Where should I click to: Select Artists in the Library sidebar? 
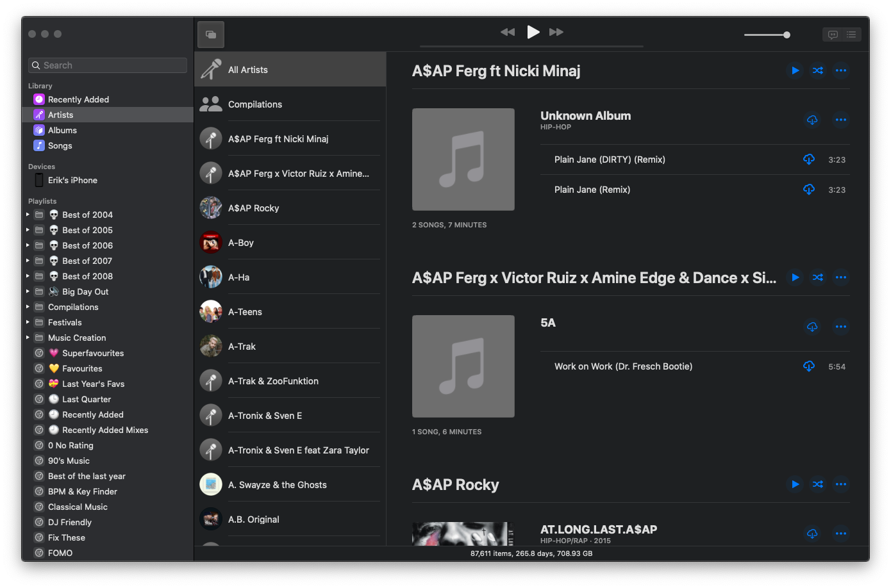pyautogui.click(x=108, y=115)
